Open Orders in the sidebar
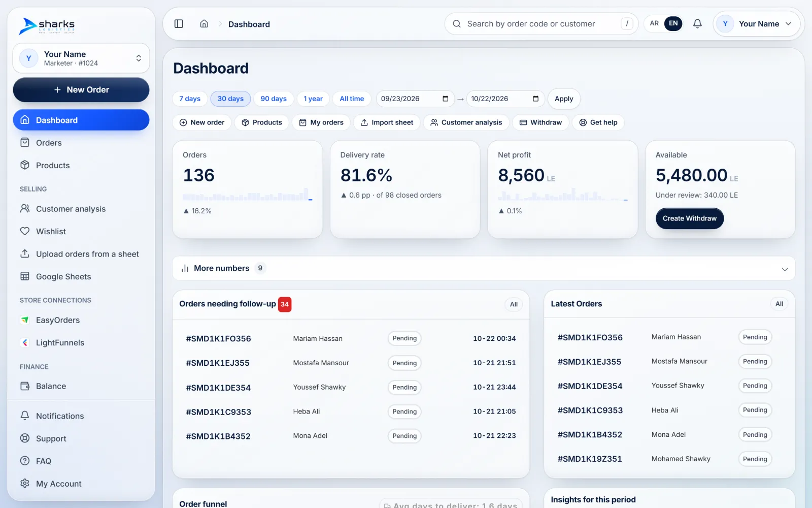812x508 pixels. tap(81, 143)
